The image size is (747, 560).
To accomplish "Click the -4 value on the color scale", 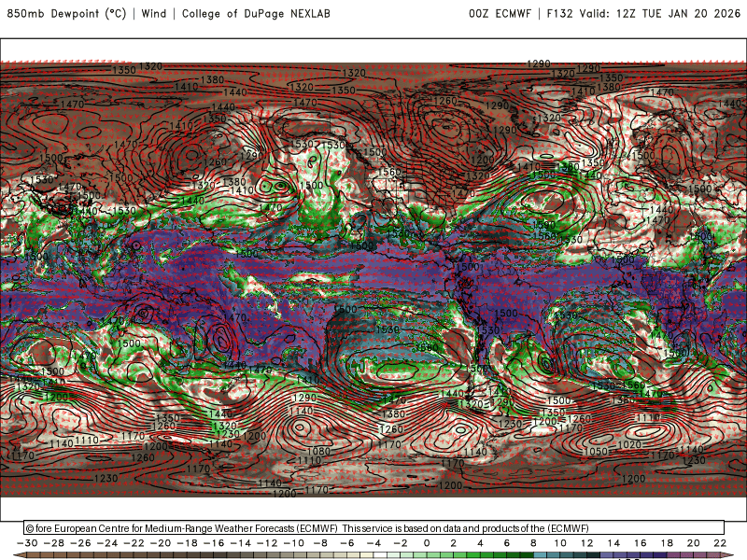I will (374, 543).
